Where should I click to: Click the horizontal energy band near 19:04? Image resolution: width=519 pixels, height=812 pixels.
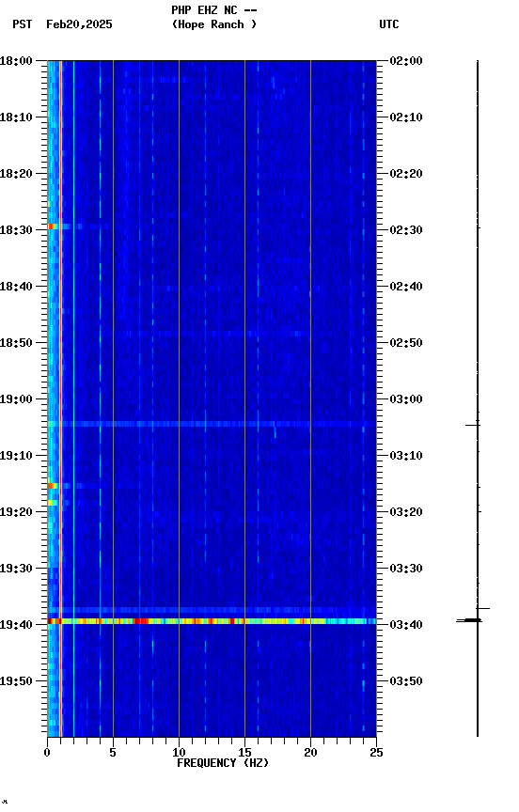coord(212,424)
